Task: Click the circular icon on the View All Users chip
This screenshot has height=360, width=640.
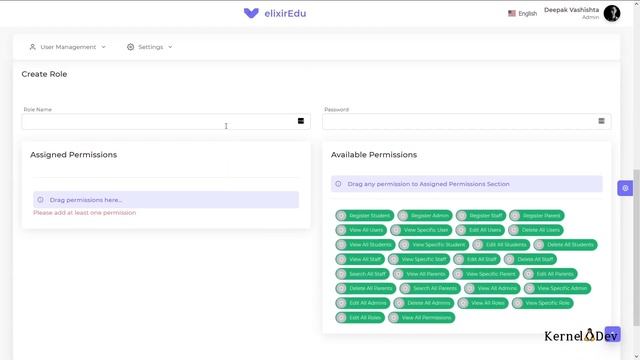Action: 342,230
